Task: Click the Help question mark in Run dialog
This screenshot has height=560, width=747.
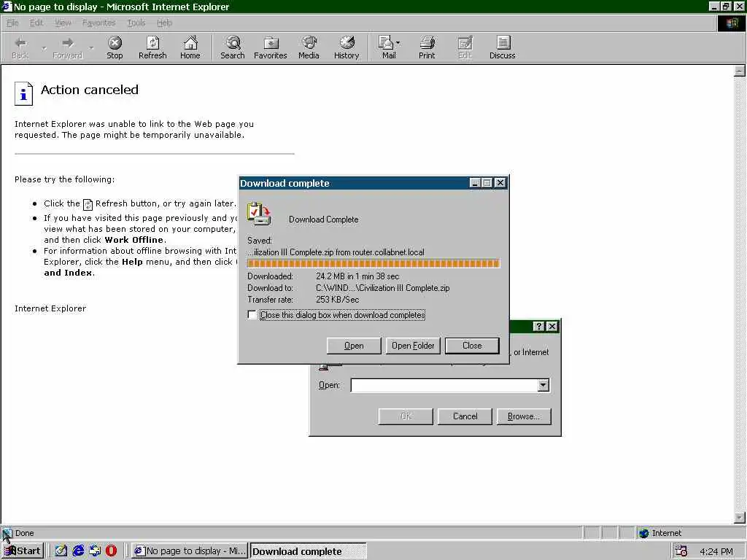Action: [538, 326]
